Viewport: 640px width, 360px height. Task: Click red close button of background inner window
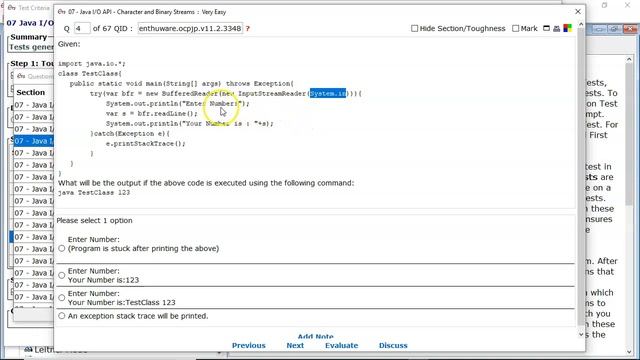click(x=630, y=29)
